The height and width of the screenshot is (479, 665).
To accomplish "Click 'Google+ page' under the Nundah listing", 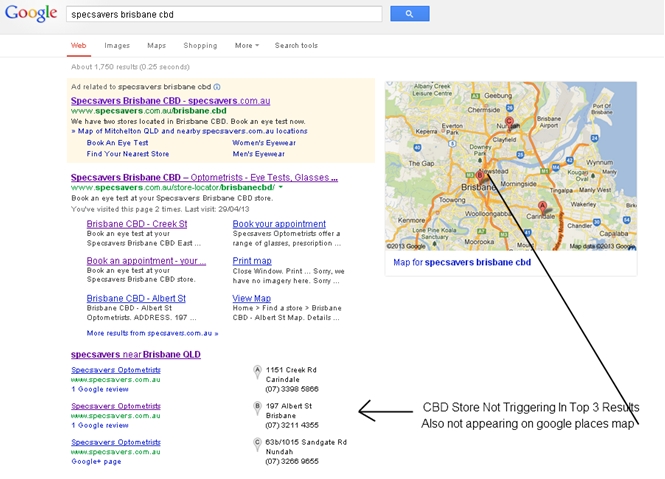I will pyautogui.click(x=96, y=461).
